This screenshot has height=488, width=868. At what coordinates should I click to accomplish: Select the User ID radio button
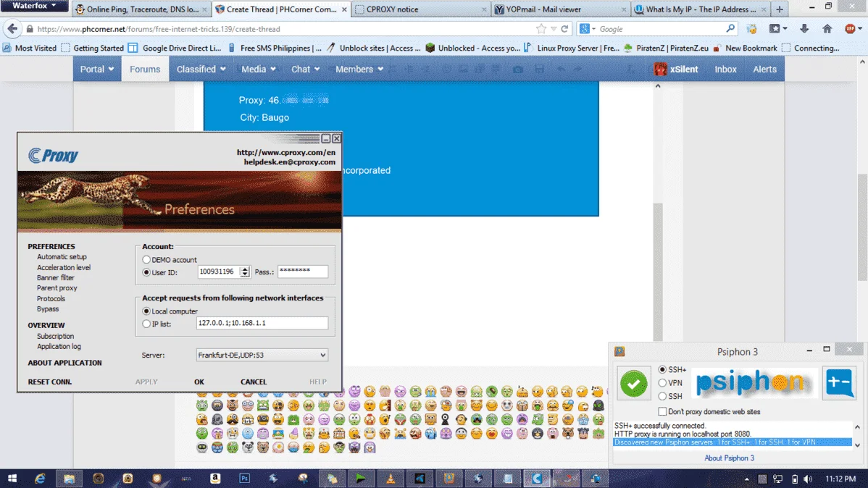tap(146, 272)
